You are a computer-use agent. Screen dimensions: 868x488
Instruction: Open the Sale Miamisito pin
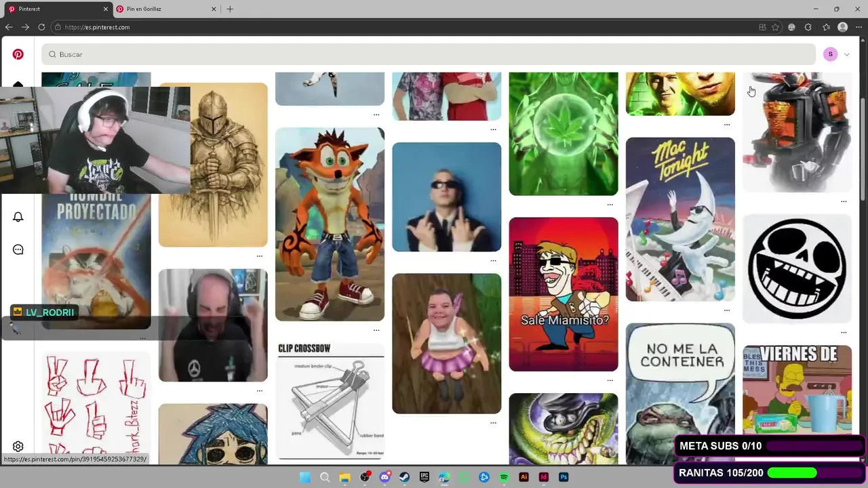[564, 294]
